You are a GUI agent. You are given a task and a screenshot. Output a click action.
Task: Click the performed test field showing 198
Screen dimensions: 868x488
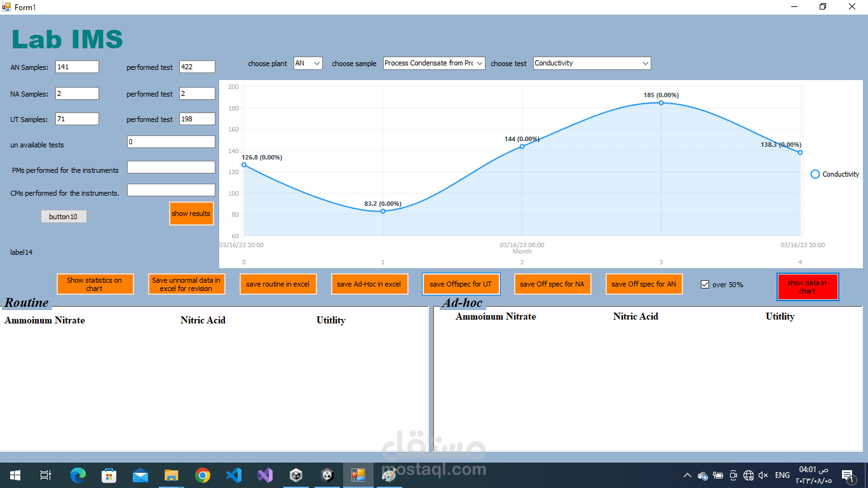coord(197,119)
